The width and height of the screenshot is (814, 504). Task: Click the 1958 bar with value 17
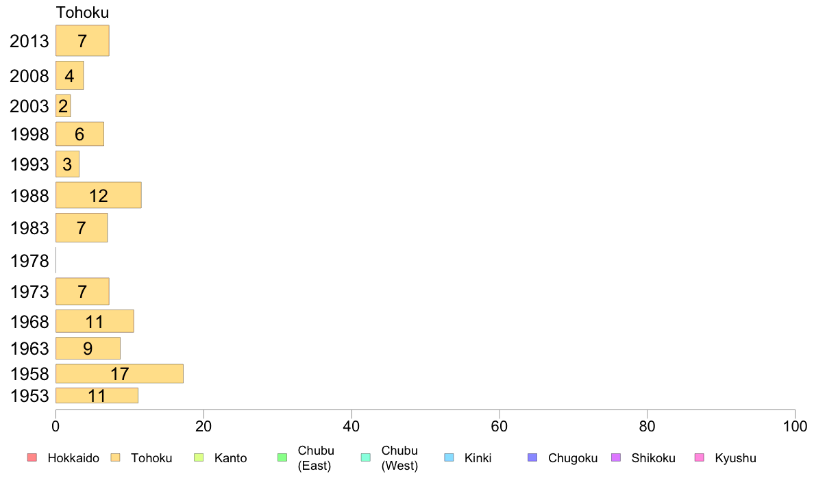(x=119, y=374)
